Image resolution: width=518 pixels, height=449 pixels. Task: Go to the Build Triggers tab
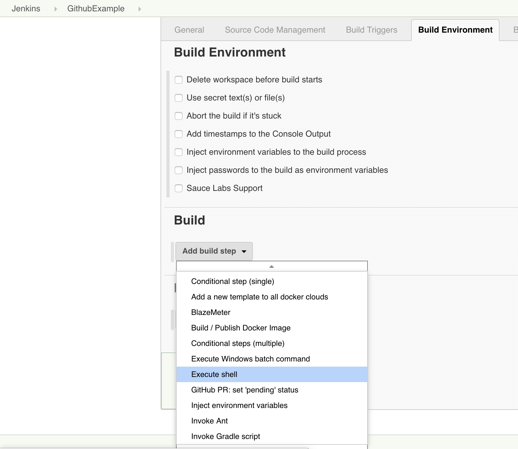click(371, 30)
